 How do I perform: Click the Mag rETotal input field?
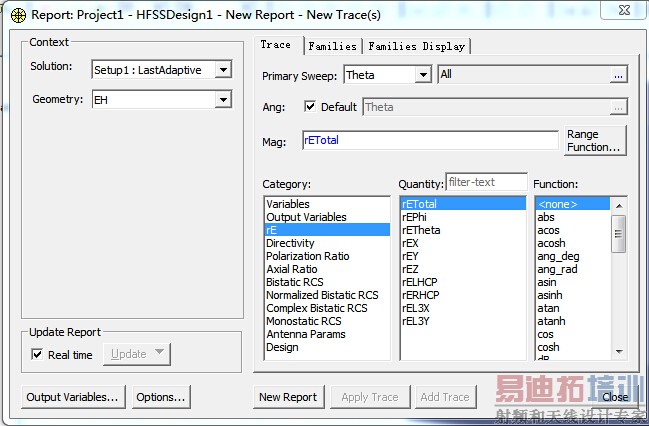pyautogui.click(x=430, y=140)
